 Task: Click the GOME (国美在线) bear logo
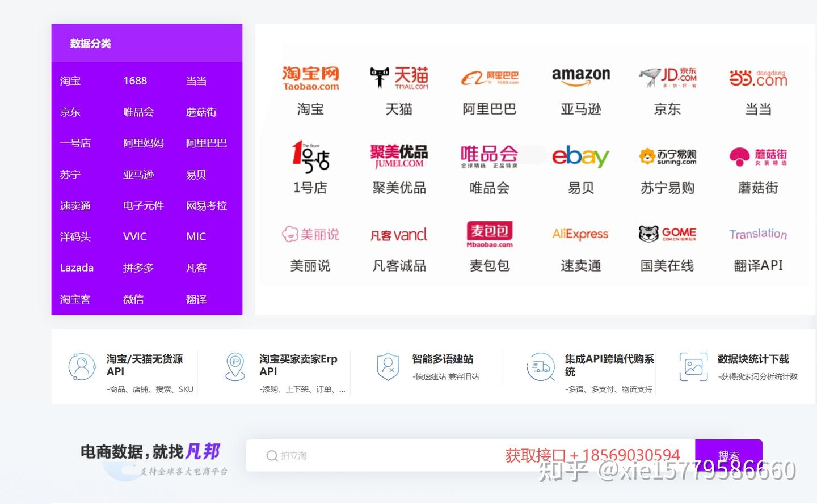pyautogui.click(x=667, y=234)
